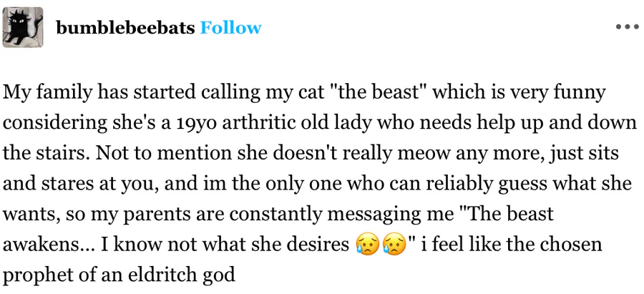644x294 pixels.
Task: Open the three-dot post options menu
Action: tap(626, 27)
